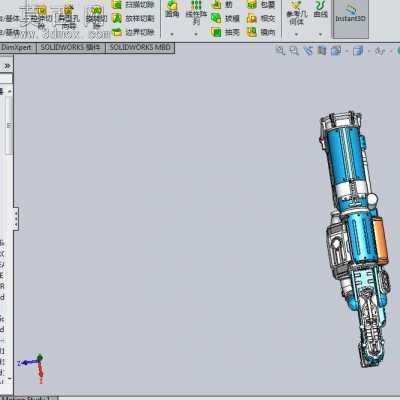Click the » expander on left panel
This screenshot has height=400, width=400.
coord(7,66)
